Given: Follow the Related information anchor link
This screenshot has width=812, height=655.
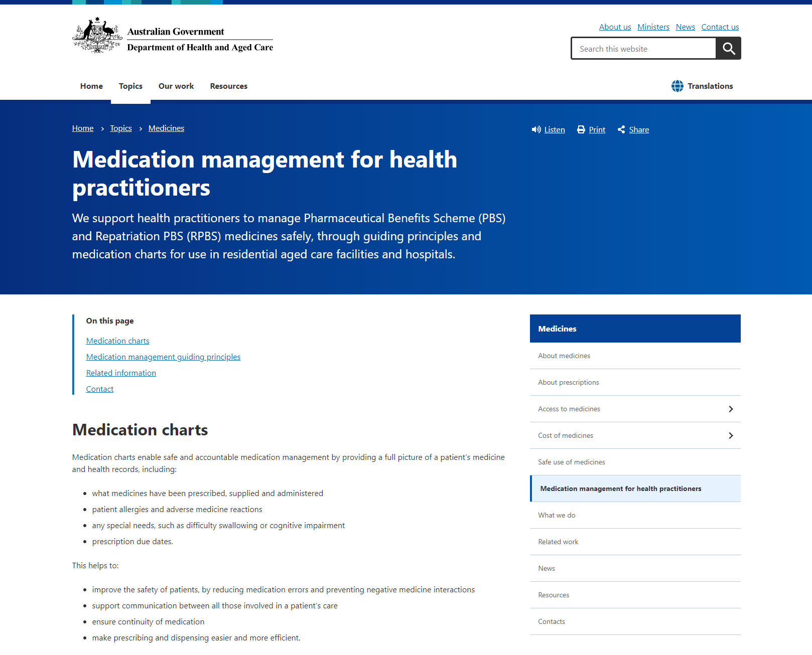Looking at the screenshot, I should tap(121, 373).
